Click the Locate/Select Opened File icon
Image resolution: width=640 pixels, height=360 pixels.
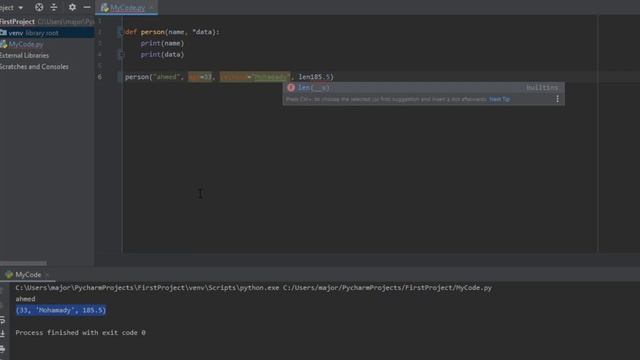coord(39,7)
